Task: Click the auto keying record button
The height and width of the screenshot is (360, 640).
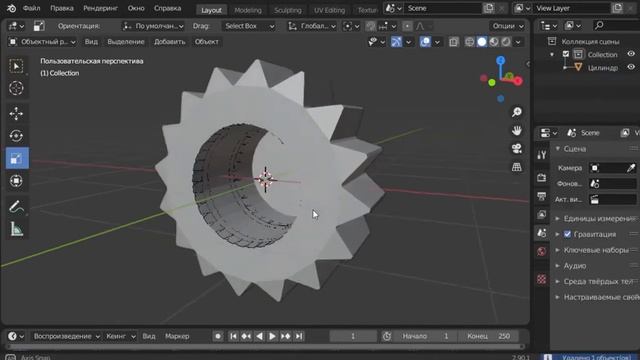Action: tap(218, 336)
